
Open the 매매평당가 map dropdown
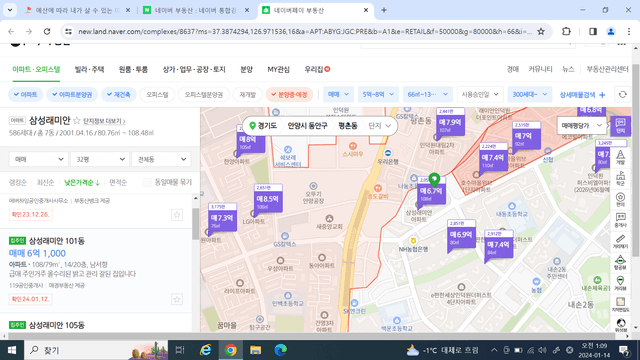[582, 126]
